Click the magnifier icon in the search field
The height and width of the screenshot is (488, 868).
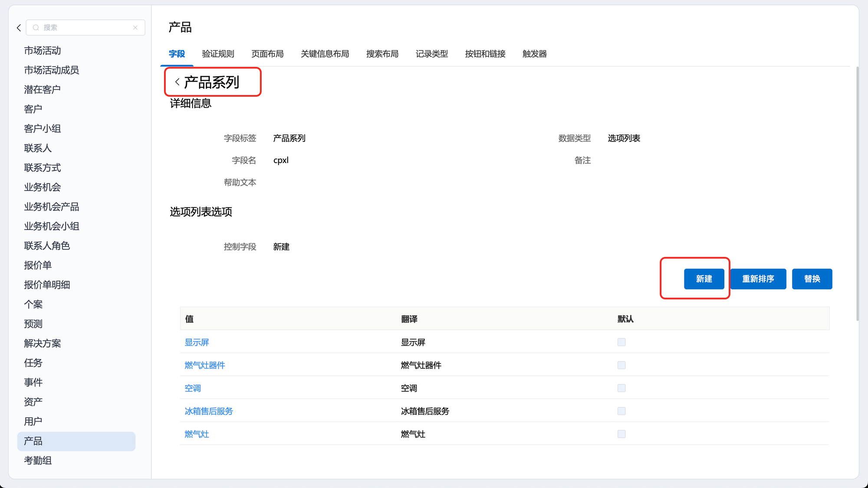click(36, 28)
